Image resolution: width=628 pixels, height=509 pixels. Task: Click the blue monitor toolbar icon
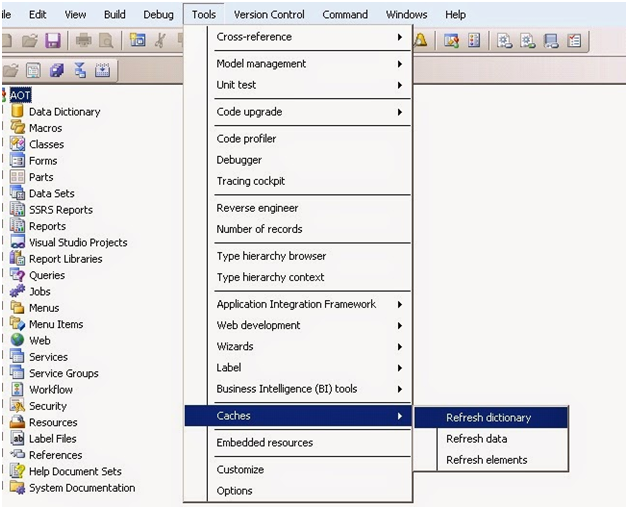coord(551,41)
